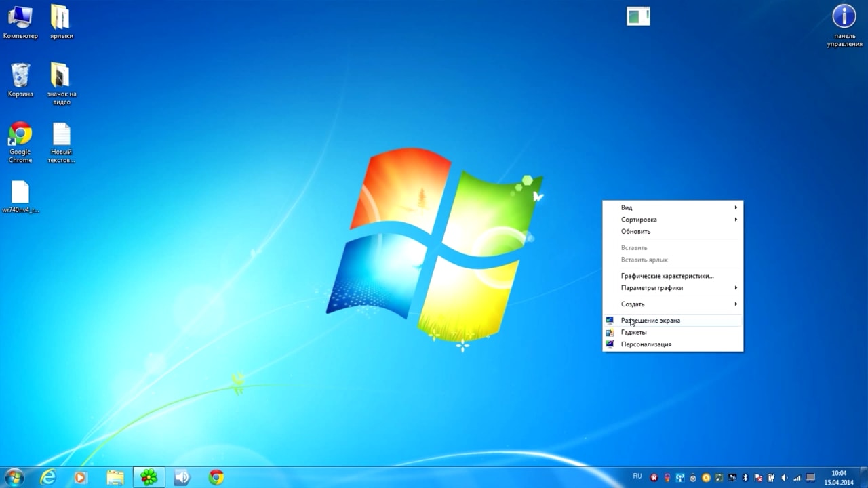The height and width of the screenshot is (488, 868).
Task: Select the 'Новый текстов...' document icon
Action: click(x=61, y=142)
